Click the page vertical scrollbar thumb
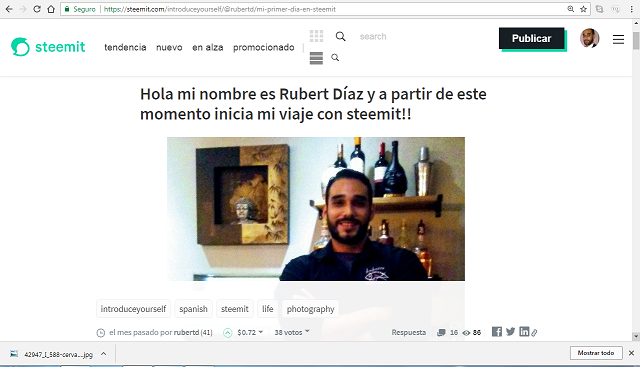This screenshot has height=367, width=640. 636,41
